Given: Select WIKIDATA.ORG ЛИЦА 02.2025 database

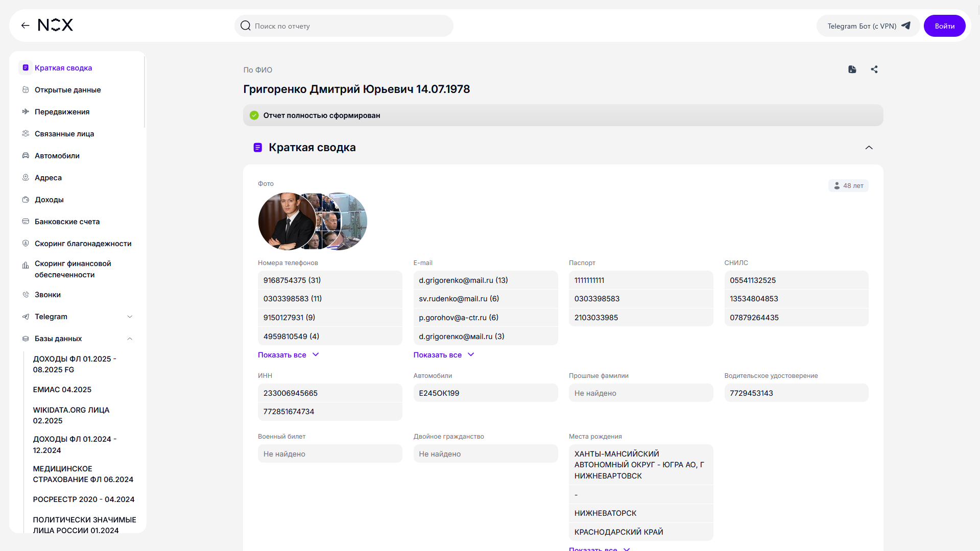Looking at the screenshot, I should pos(71,415).
